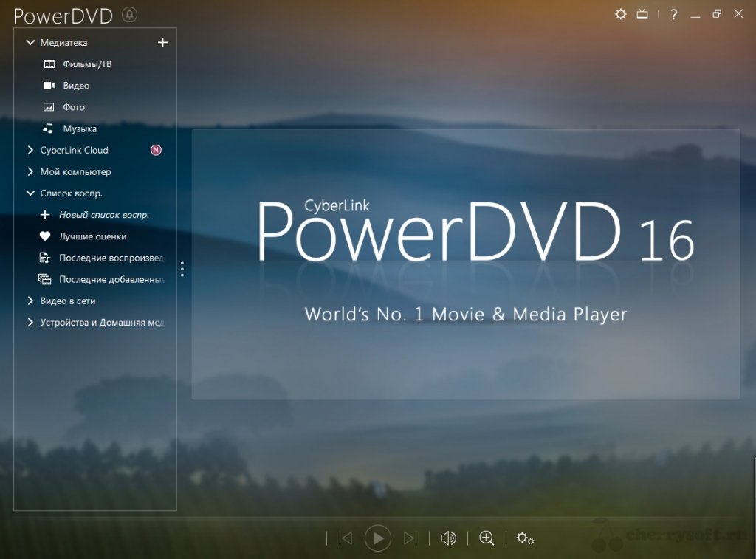Toggle the notification bell near PowerDVD title

pyautogui.click(x=128, y=15)
